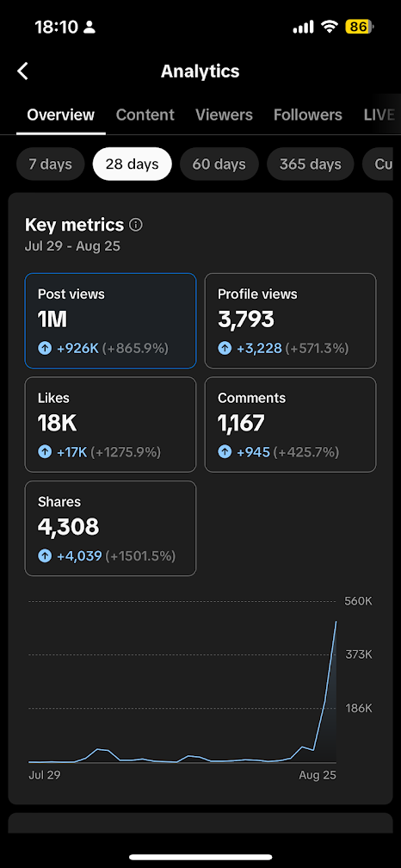Open the Followers tab

308,115
